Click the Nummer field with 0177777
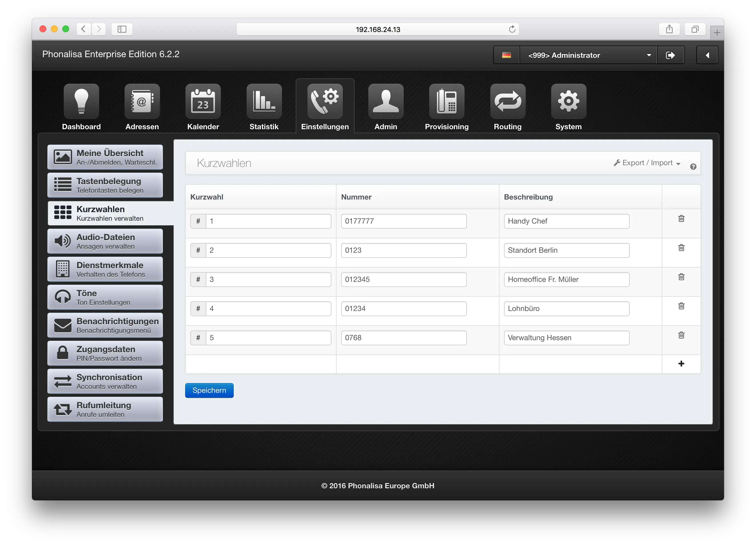Image resolution: width=756 pixels, height=546 pixels. point(404,221)
